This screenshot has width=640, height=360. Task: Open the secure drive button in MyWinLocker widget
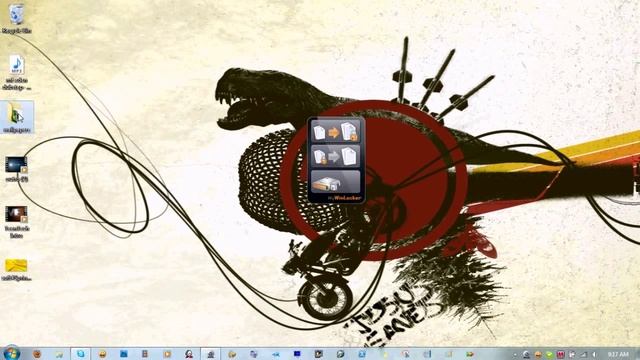[336, 182]
